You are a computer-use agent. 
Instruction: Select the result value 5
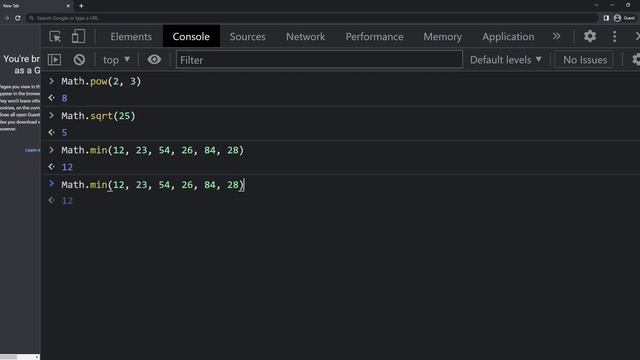[64, 133]
